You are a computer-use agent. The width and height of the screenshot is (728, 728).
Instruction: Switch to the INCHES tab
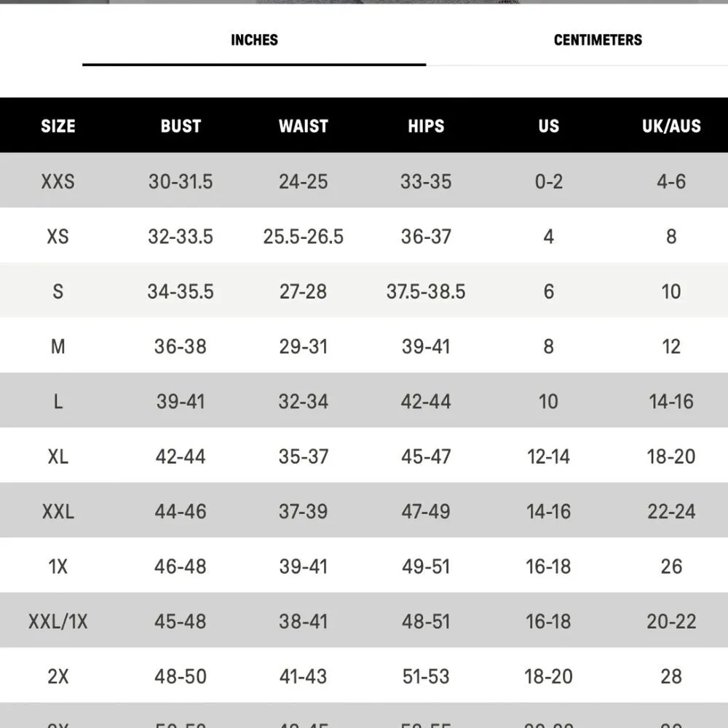pos(254,40)
